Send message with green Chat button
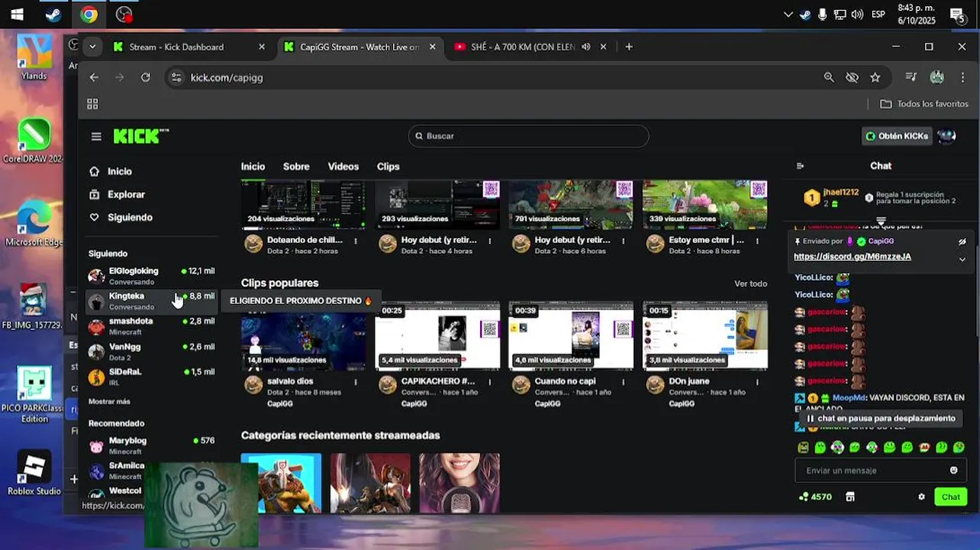The width and height of the screenshot is (980, 550). click(950, 497)
